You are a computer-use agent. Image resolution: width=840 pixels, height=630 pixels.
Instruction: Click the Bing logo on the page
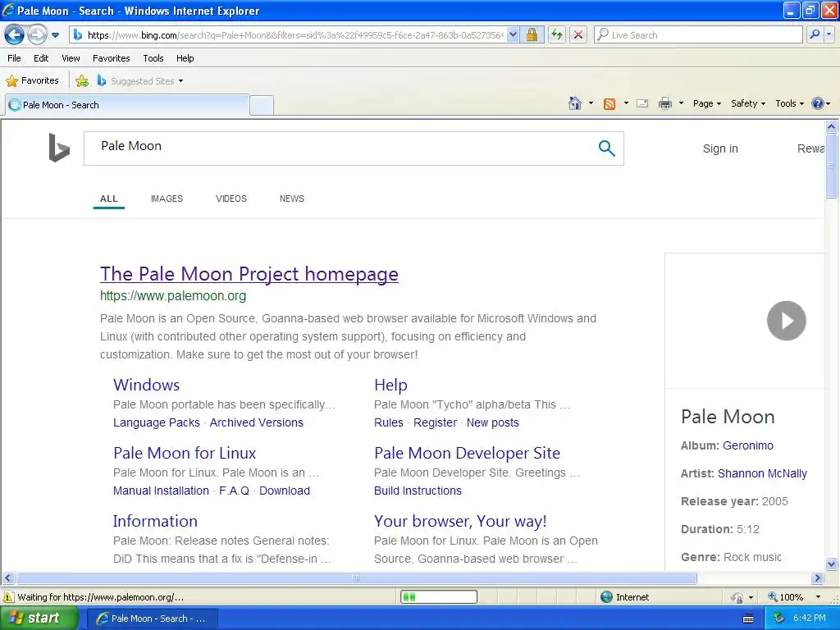click(x=59, y=148)
